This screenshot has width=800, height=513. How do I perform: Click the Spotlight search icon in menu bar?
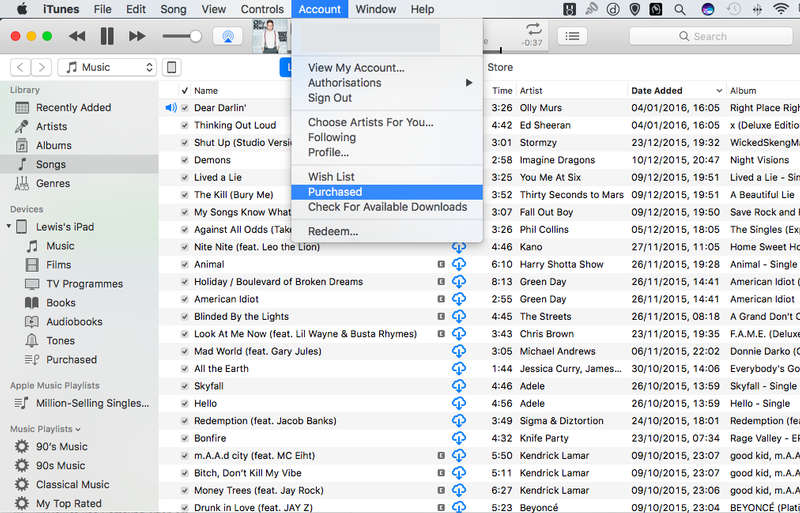point(680,9)
